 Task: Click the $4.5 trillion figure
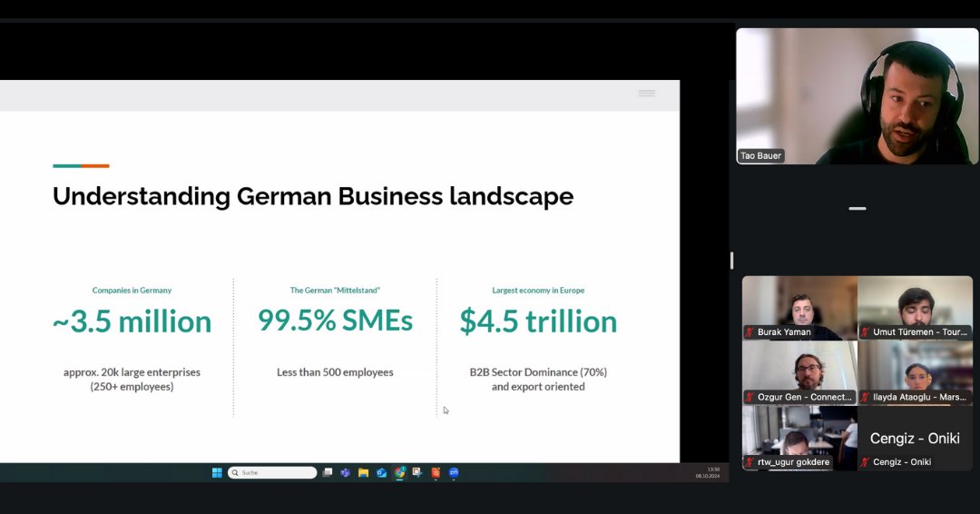[x=538, y=321]
